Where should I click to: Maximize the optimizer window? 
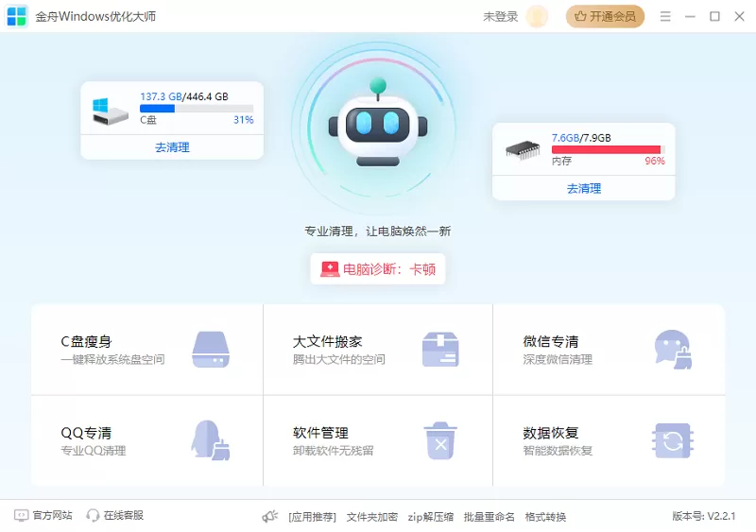[714, 16]
